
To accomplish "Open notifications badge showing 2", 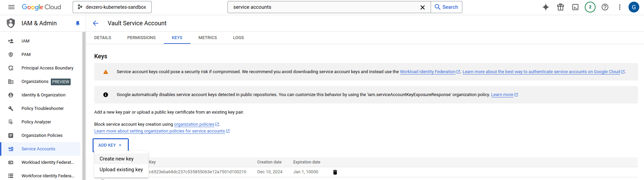I will coord(590,7).
